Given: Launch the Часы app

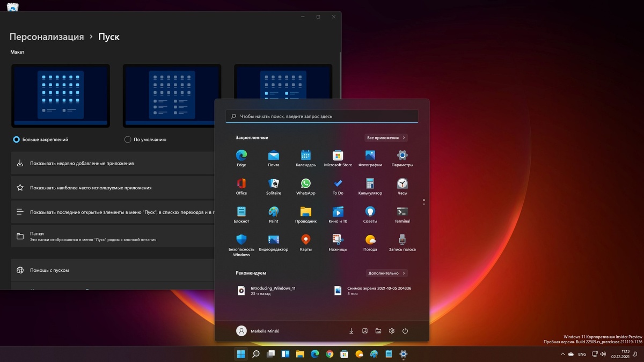Looking at the screenshot, I should click(x=402, y=186).
